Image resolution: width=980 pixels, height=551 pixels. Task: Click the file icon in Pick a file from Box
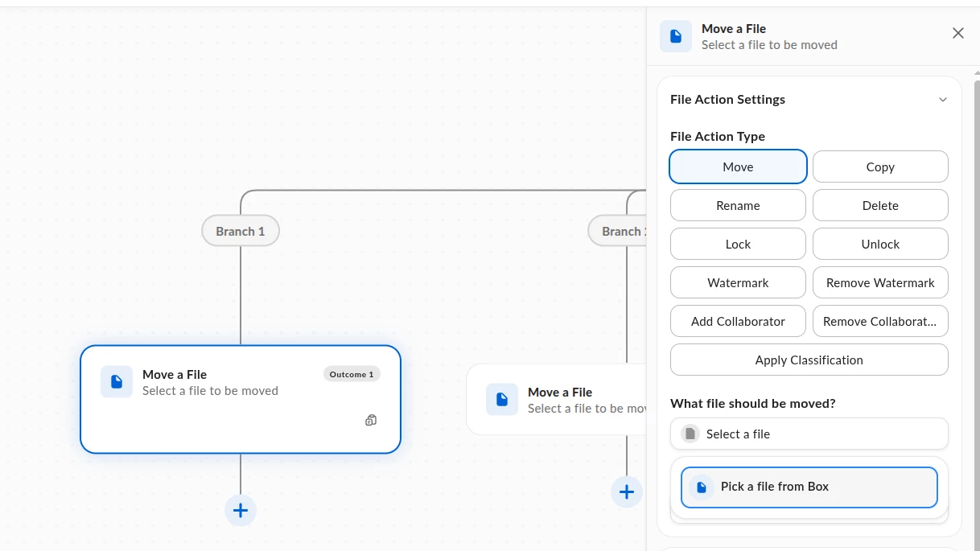click(x=702, y=487)
